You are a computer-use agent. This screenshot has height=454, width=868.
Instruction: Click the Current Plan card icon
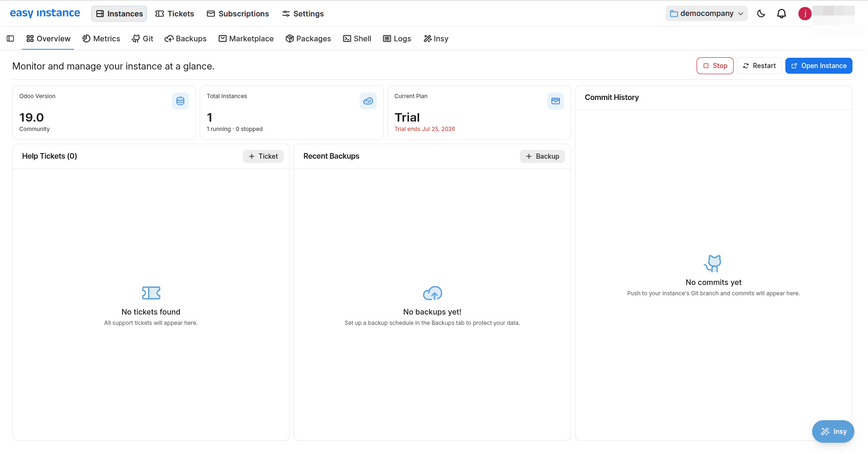coord(556,101)
